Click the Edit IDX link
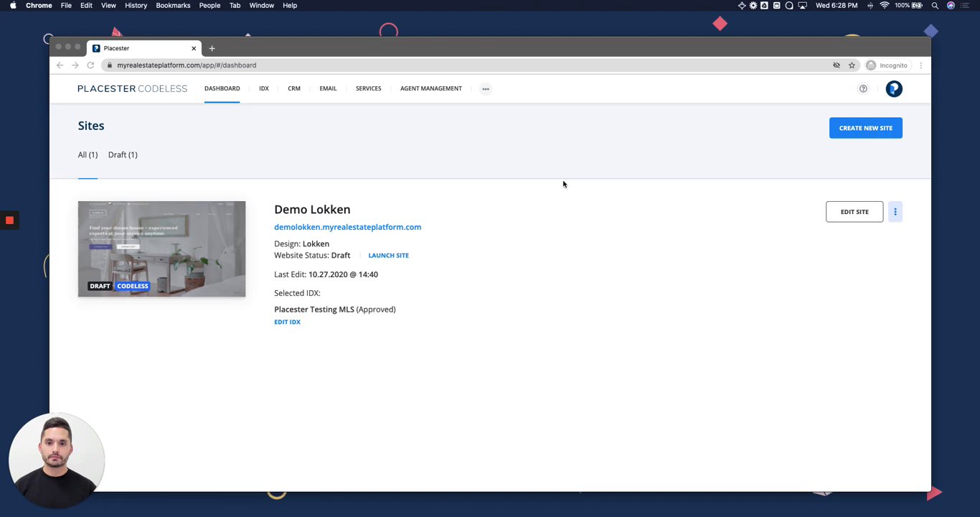 point(287,322)
